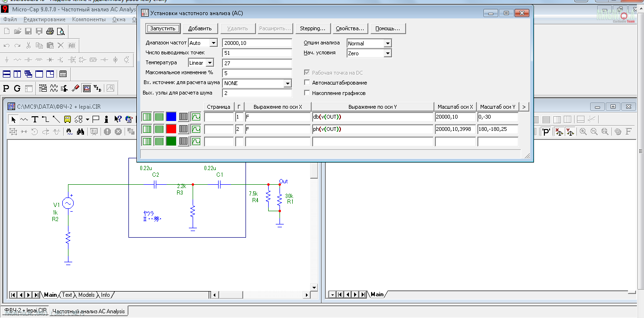This screenshot has width=644, height=318.
Task: Toggle Y log/linear for ph(v(OUT)) row
Action: click(159, 129)
